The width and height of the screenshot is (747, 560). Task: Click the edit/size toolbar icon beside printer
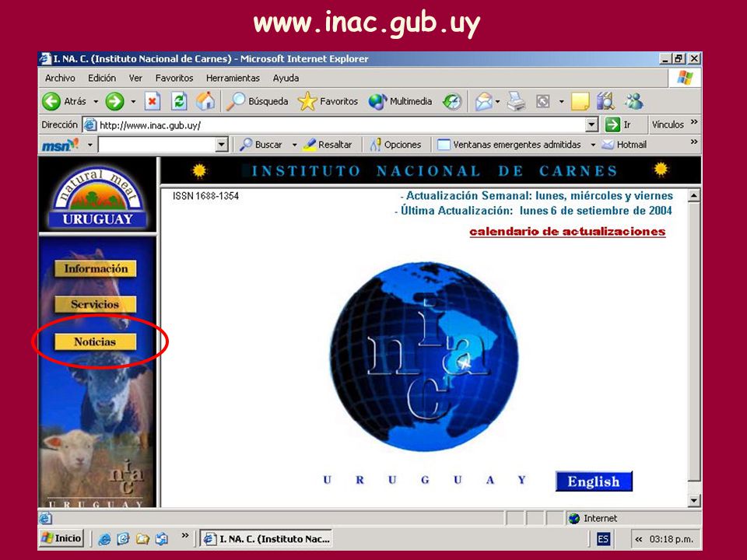pyautogui.click(x=543, y=101)
